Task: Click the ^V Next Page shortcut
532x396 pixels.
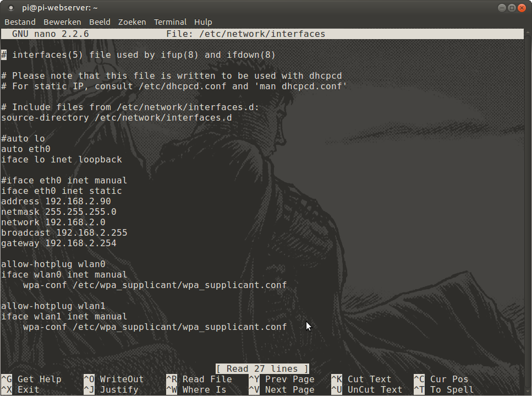Action: [x=282, y=390]
